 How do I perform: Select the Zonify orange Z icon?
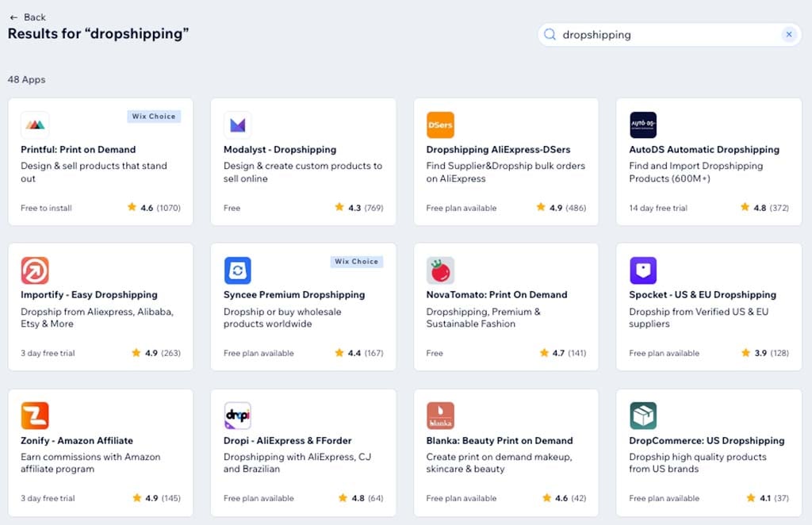tap(35, 416)
